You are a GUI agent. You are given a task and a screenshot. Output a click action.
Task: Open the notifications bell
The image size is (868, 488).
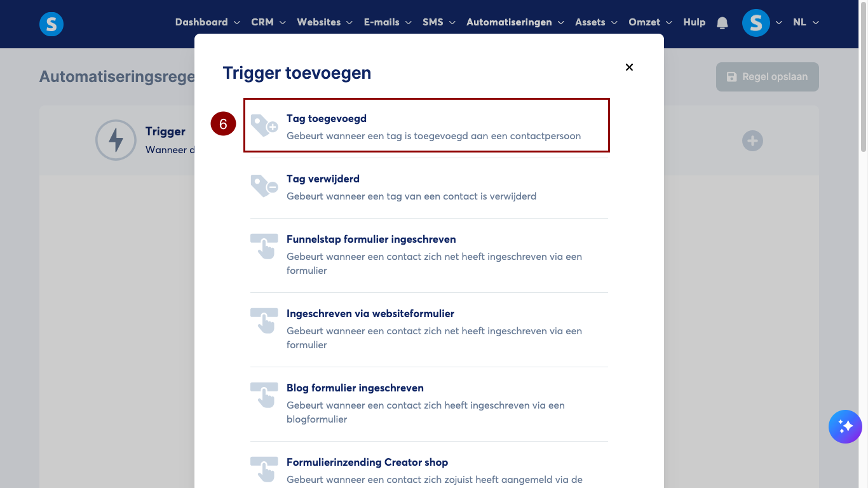click(x=722, y=23)
